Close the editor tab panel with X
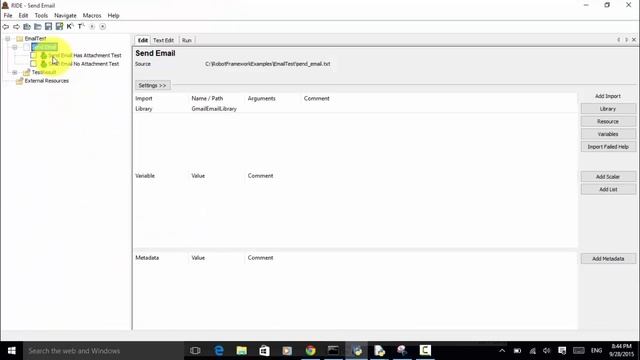This screenshot has height=360, width=640. click(x=634, y=40)
